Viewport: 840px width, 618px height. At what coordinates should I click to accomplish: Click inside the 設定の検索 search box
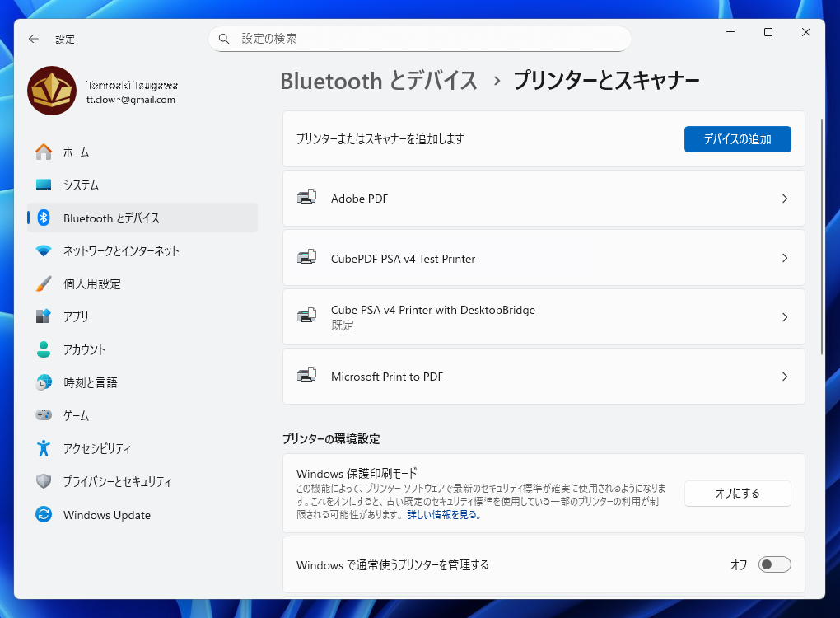(x=420, y=39)
